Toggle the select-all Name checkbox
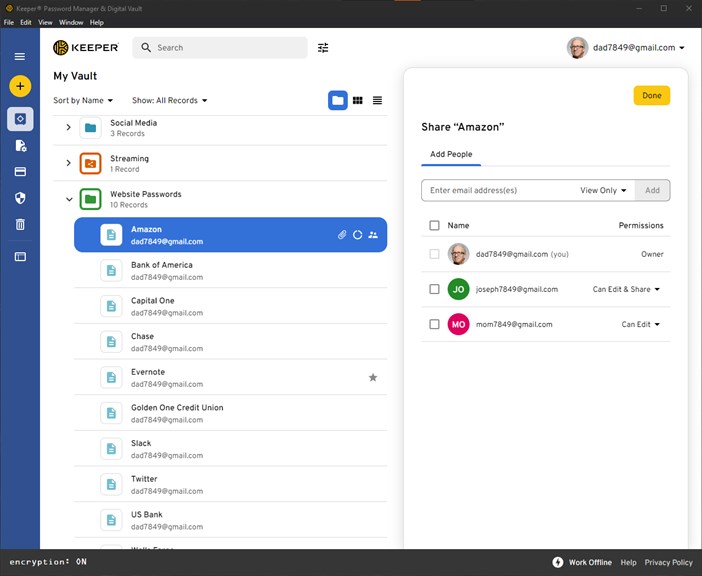Screen dimensions: 702x576 coord(434,225)
